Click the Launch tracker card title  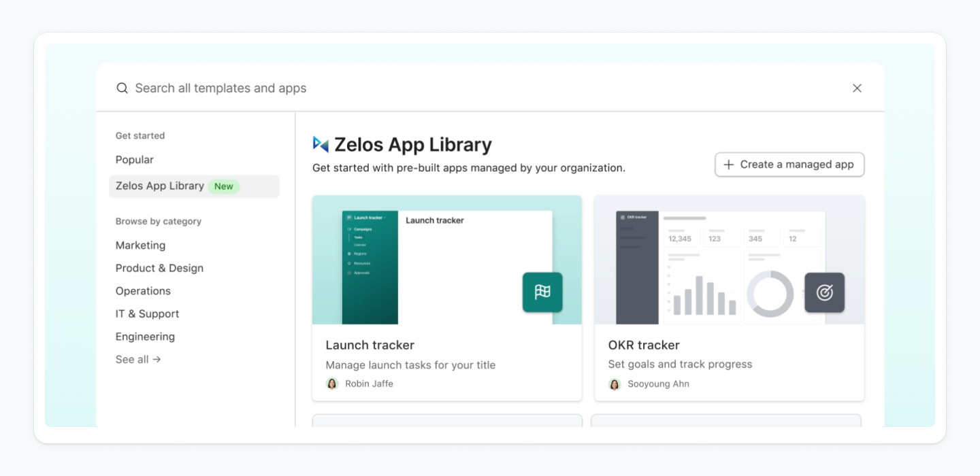pos(370,345)
